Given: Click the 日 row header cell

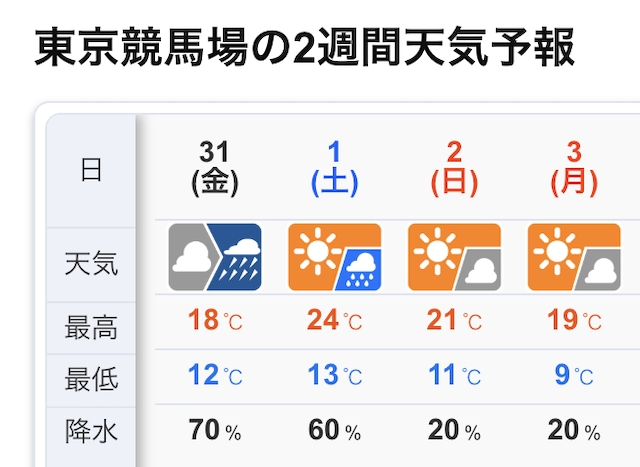Looking at the screenshot, I should (x=91, y=170).
